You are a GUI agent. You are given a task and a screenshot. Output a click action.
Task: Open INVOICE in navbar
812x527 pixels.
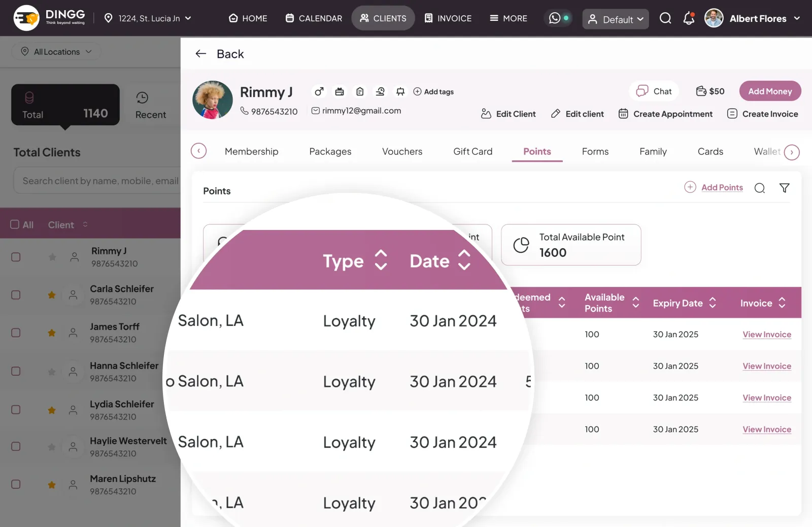448,18
